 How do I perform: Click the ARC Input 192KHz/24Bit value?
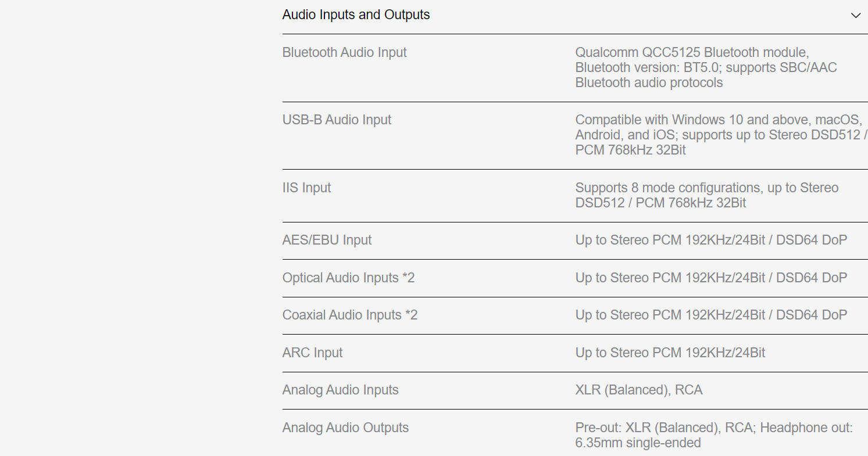(670, 353)
